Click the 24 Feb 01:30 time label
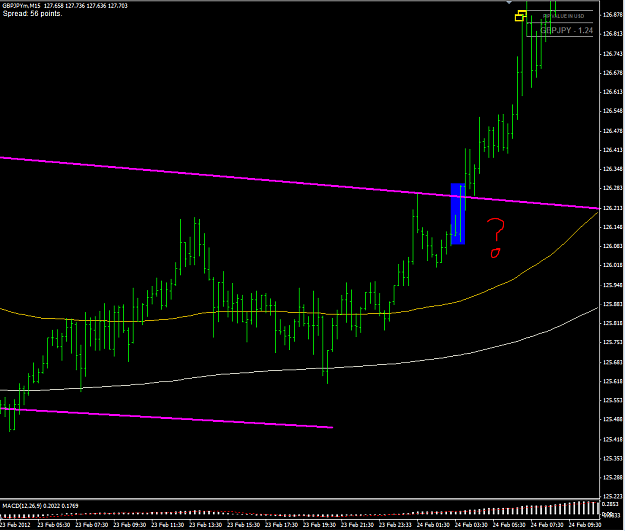 [x=433, y=525]
